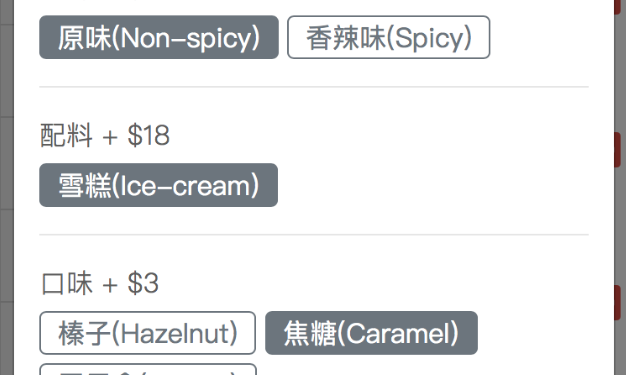The width and height of the screenshot is (626, 375).
Task: Tap the red button beside the 配料 row
Action: pyautogui.click(x=618, y=150)
